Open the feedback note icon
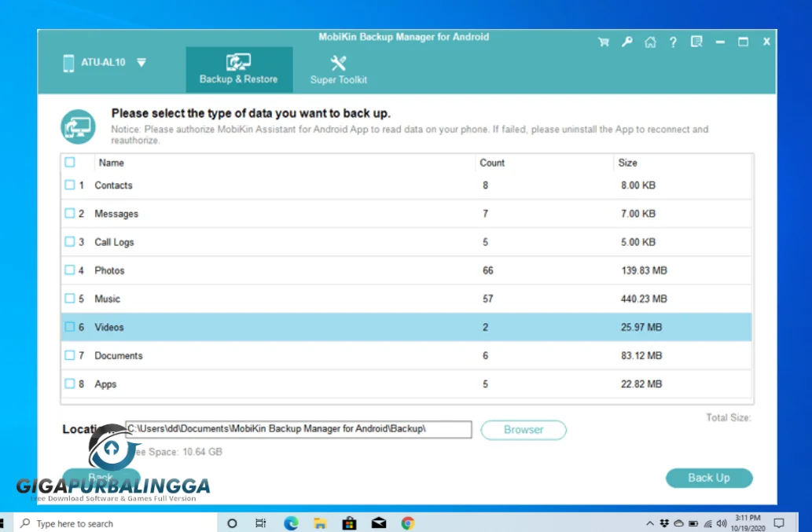 coord(696,42)
